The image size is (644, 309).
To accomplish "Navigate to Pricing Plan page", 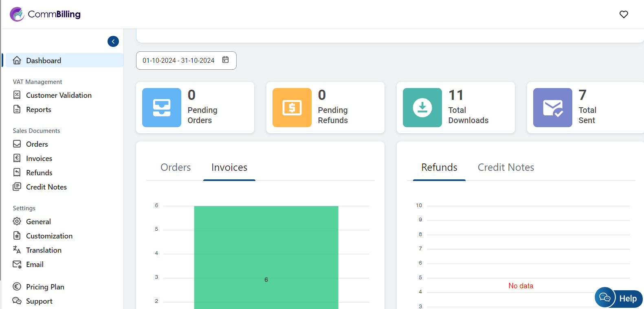I will pos(45,287).
